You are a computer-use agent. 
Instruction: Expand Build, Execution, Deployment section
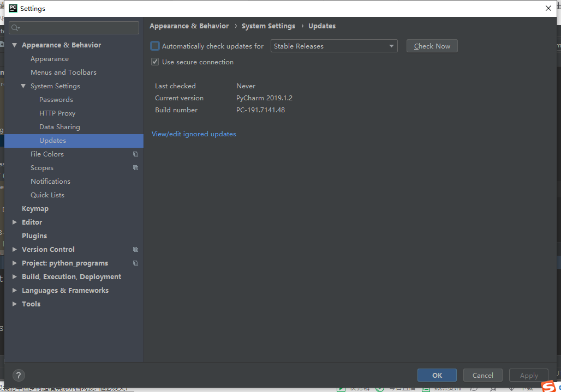click(x=15, y=276)
